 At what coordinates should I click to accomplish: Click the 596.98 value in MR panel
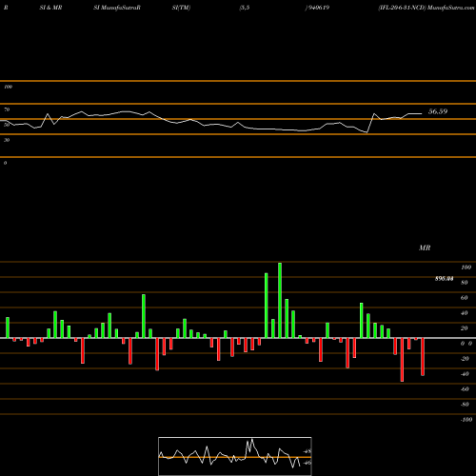[444, 279]
